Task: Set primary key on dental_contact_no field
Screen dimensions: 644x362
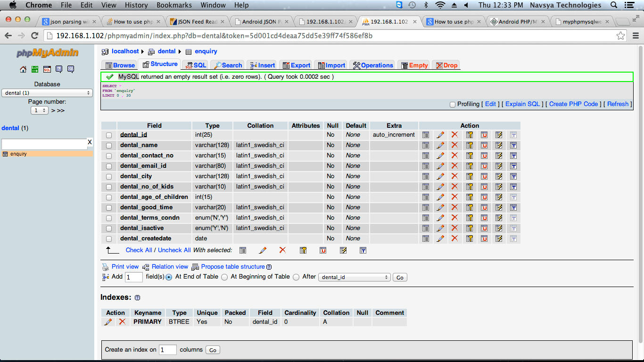Action: pos(470,155)
